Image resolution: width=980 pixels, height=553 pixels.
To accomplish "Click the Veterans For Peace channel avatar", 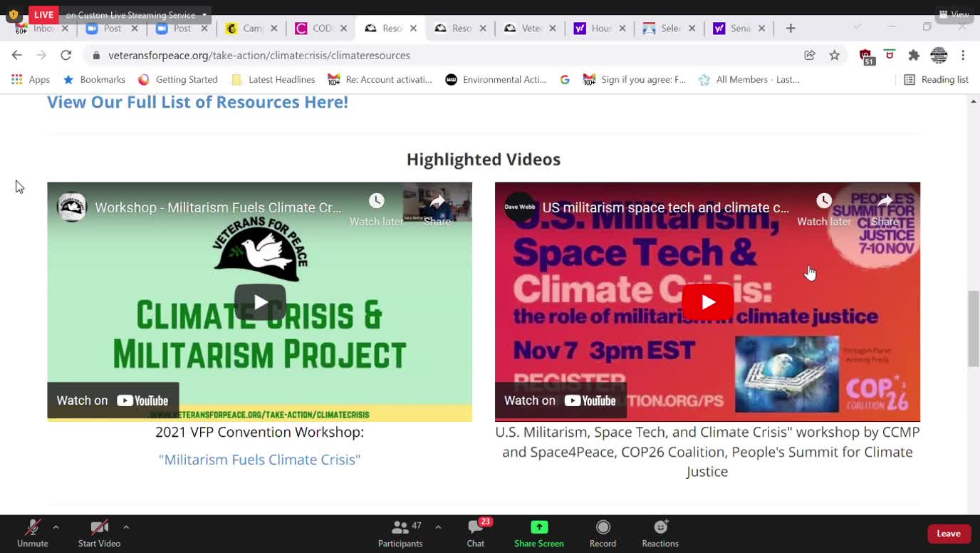I will coord(72,207).
